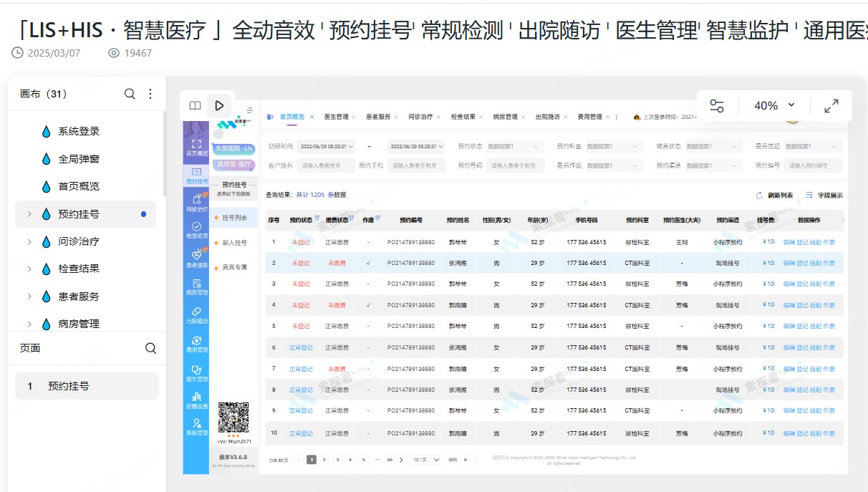
Task: Switch to the 费用管理 tab
Action: (x=589, y=117)
